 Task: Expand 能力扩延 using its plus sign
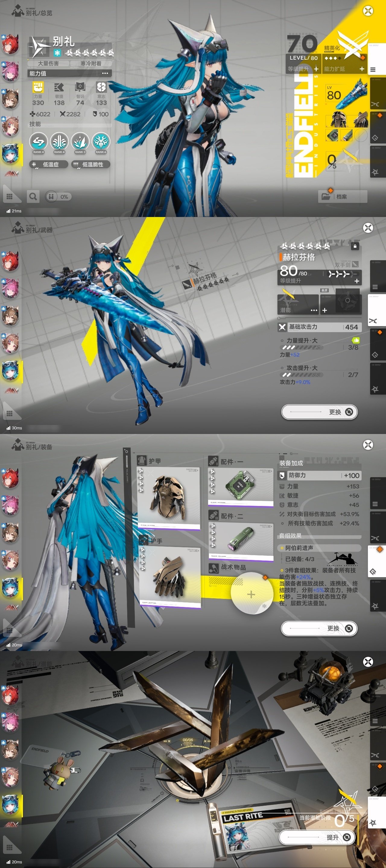pyautogui.click(x=362, y=69)
